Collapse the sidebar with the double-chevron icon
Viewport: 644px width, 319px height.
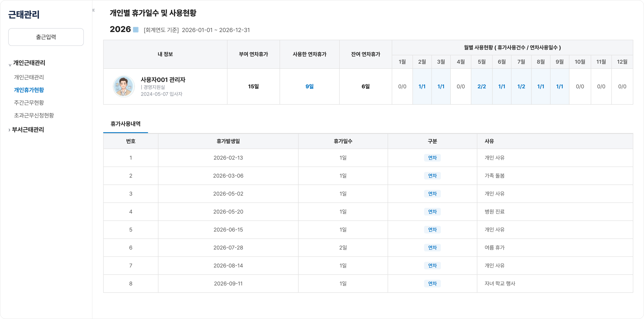[x=94, y=10]
